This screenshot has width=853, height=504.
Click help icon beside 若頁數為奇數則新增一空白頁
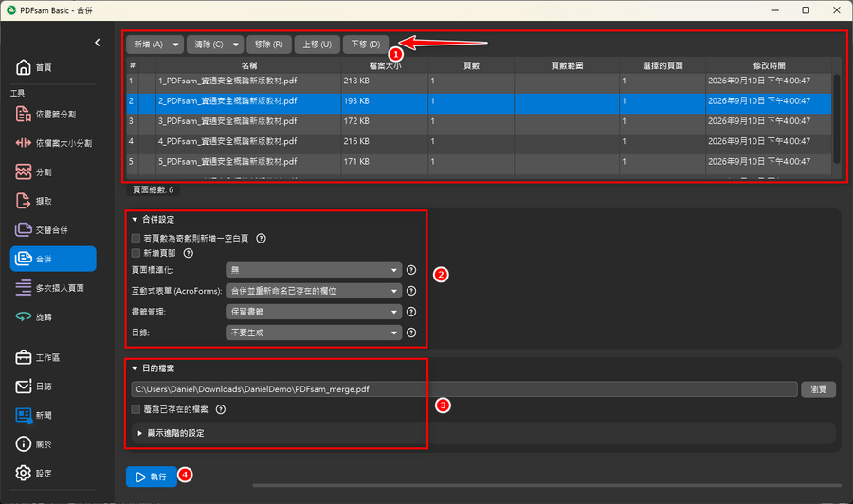tap(262, 238)
